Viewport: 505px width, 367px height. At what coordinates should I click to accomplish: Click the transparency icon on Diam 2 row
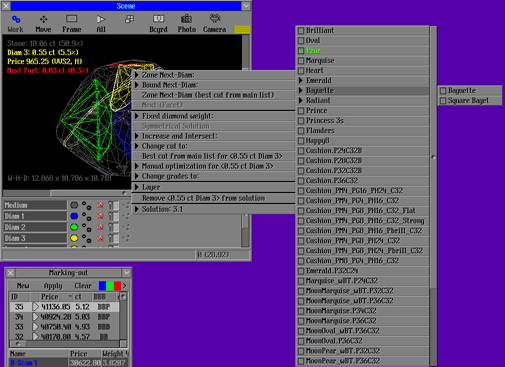click(x=113, y=227)
